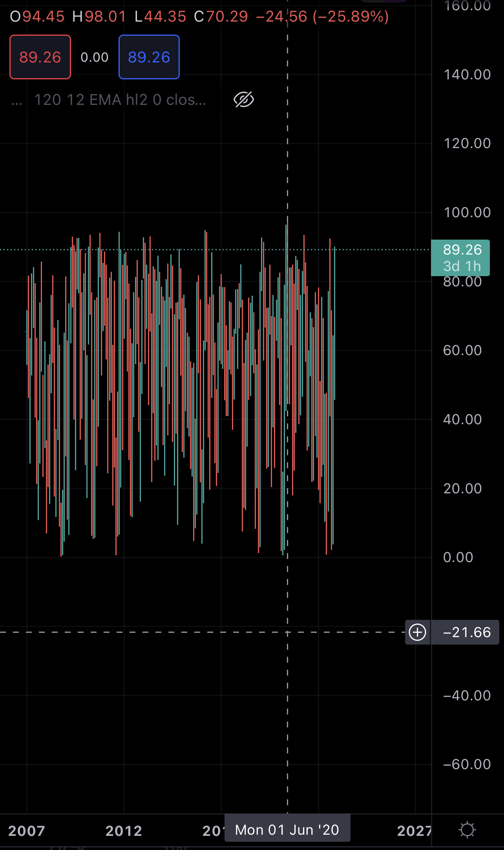Click the 140.00 level on the price scale

tap(467, 75)
